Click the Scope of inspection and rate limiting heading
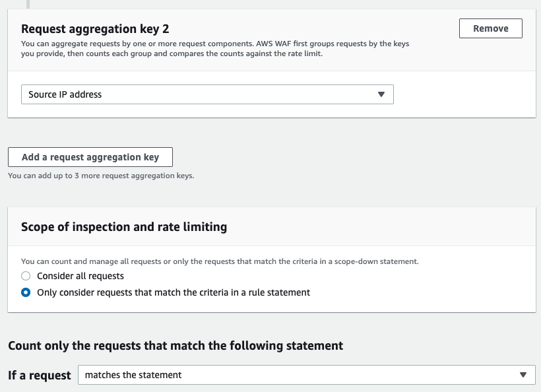Screen dimensions: 541x392 point(124,227)
